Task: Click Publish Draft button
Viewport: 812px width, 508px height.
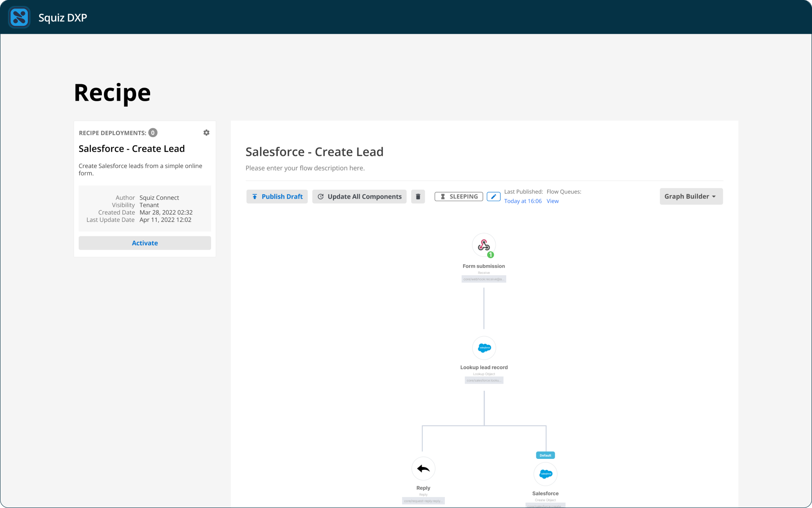Action: tap(277, 196)
